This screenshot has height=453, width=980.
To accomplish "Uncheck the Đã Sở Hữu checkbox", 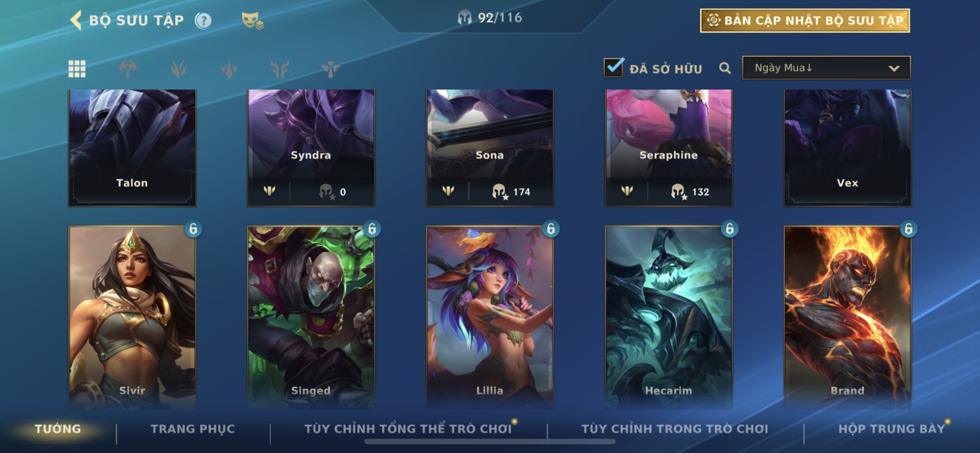I will [x=613, y=67].
